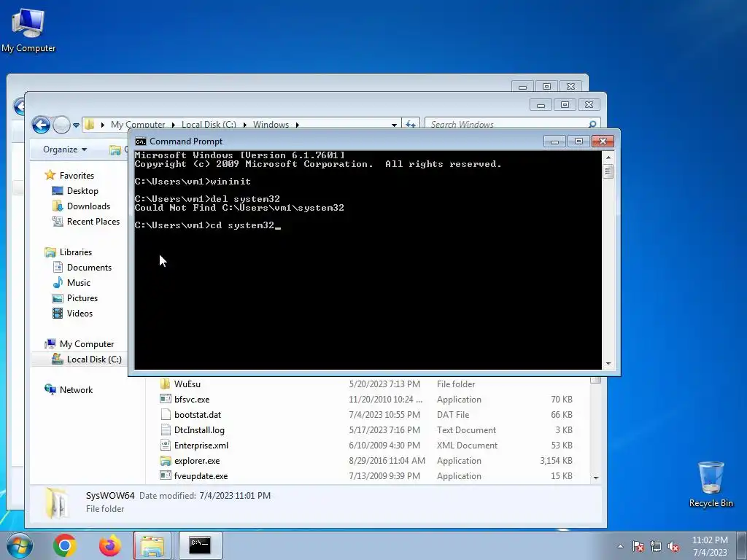Maximize the Windows Explorer window
747x560 pixels.
pyautogui.click(x=565, y=105)
